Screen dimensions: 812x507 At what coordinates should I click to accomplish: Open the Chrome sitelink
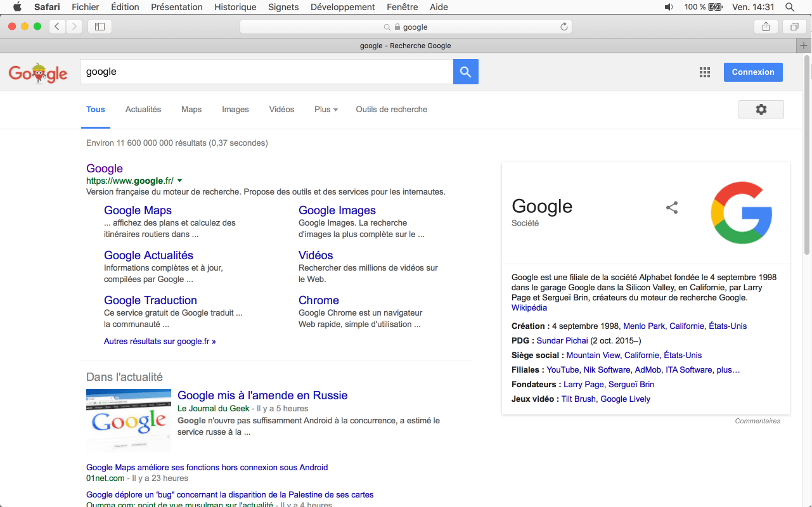coord(319,300)
